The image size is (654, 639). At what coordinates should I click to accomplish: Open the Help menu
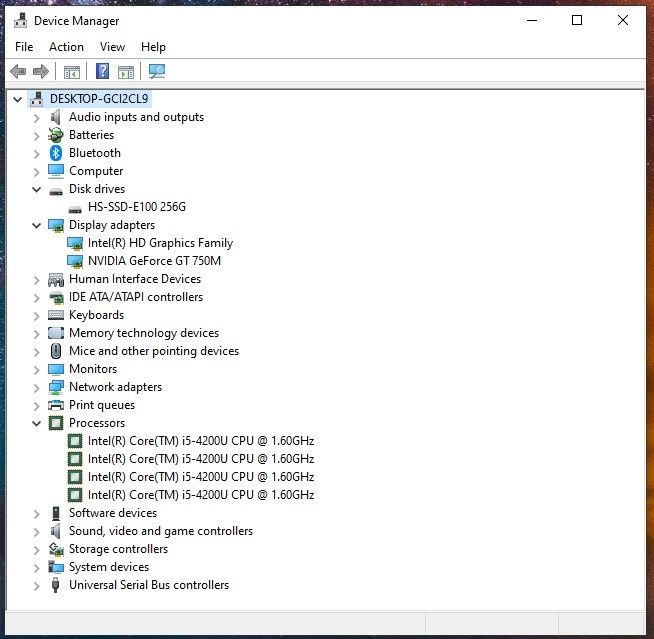coord(153,47)
